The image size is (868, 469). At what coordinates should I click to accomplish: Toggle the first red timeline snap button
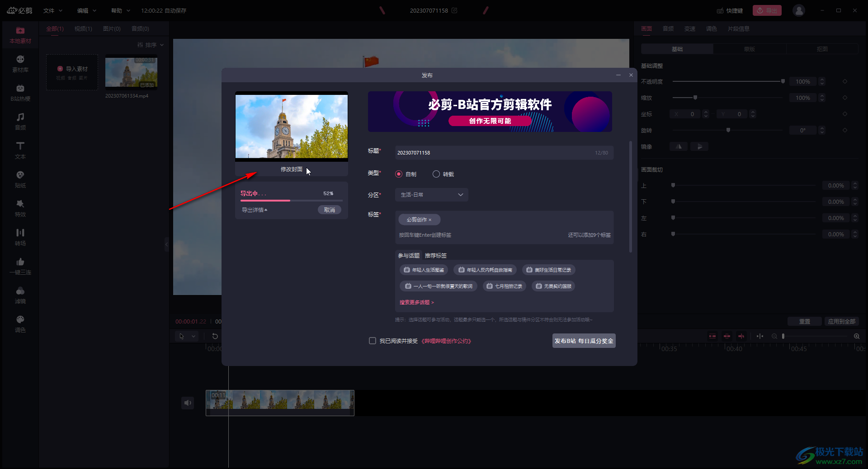point(712,336)
